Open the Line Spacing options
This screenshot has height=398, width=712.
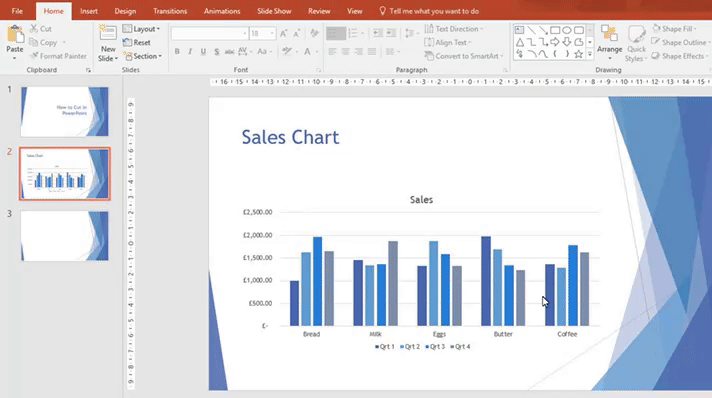(x=410, y=33)
